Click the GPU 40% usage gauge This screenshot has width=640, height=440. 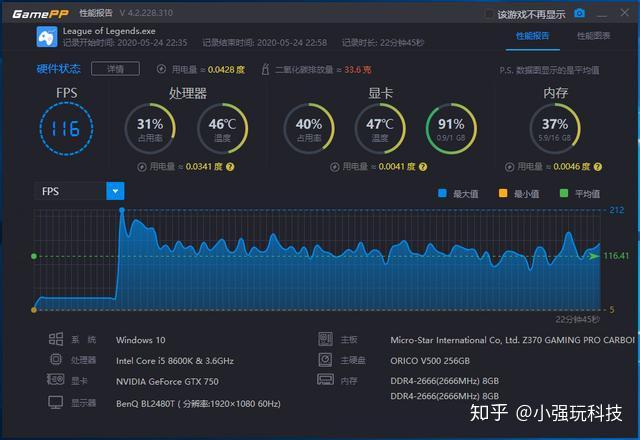pyautogui.click(x=309, y=129)
